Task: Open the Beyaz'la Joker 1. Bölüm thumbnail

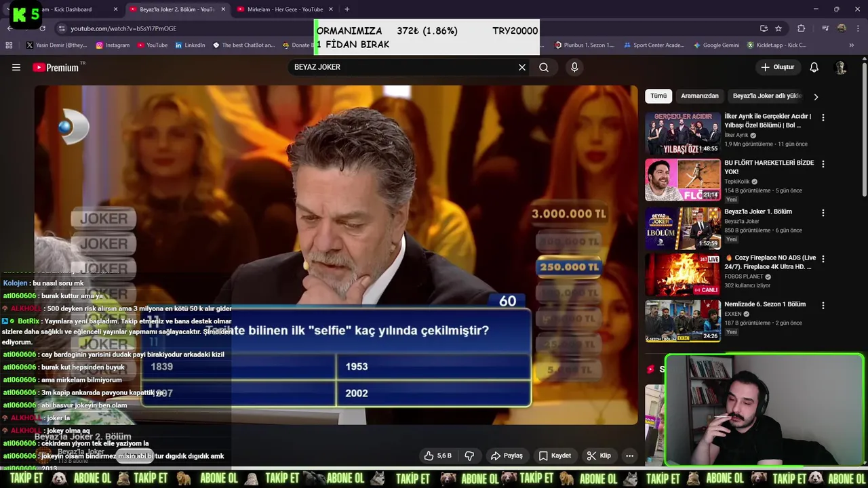Action: coord(683,228)
